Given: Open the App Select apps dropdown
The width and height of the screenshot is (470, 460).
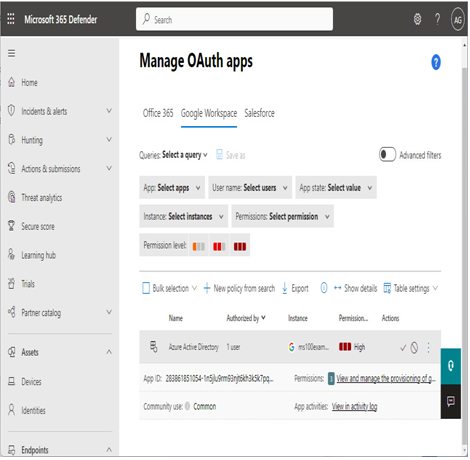Looking at the screenshot, I should click(172, 188).
